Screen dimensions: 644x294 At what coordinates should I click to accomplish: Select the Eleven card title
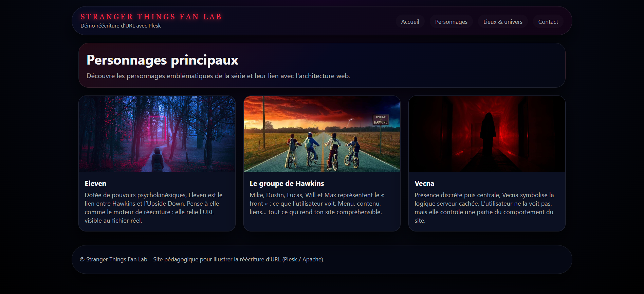tap(95, 184)
